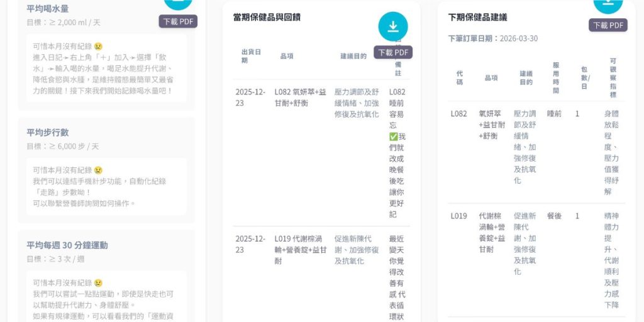Click the 1 packs cell in L019 row

pyautogui.click(x=577, y=216)
